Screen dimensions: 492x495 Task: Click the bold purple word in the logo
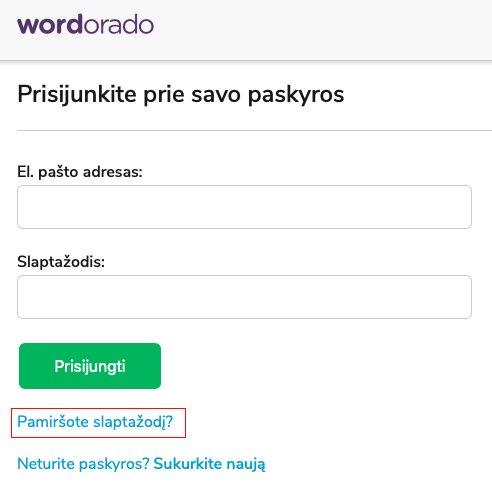50,24
